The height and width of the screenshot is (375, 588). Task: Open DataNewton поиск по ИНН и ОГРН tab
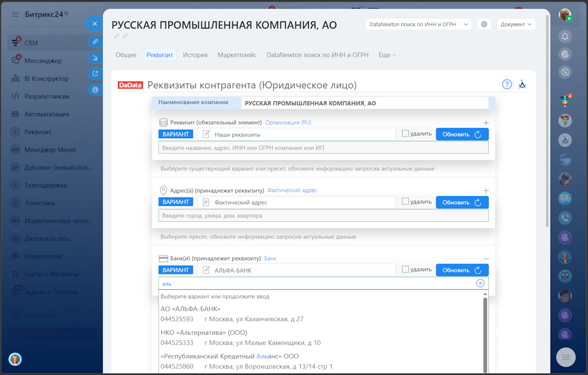pyautogui.click(x=317, y=55)
